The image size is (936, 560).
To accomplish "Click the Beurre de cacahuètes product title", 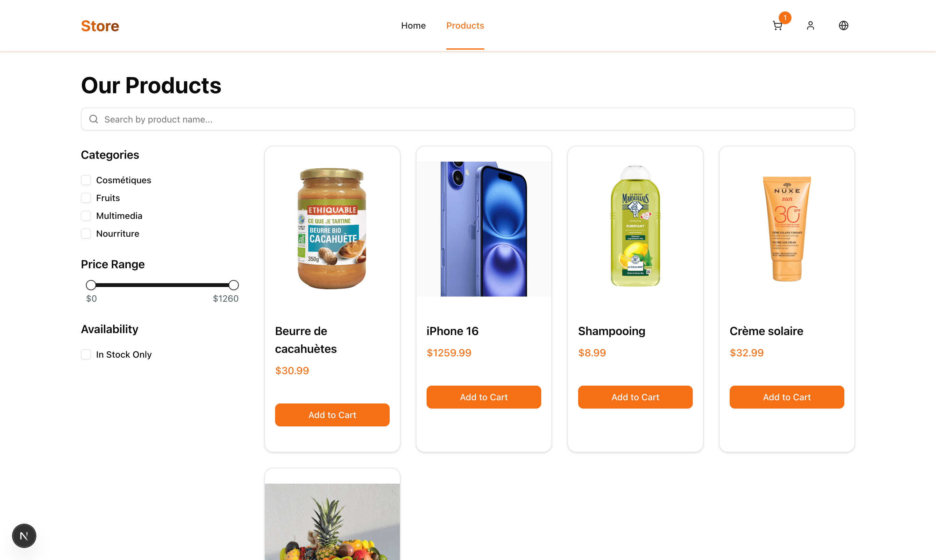I will click(x=306, y=339).
